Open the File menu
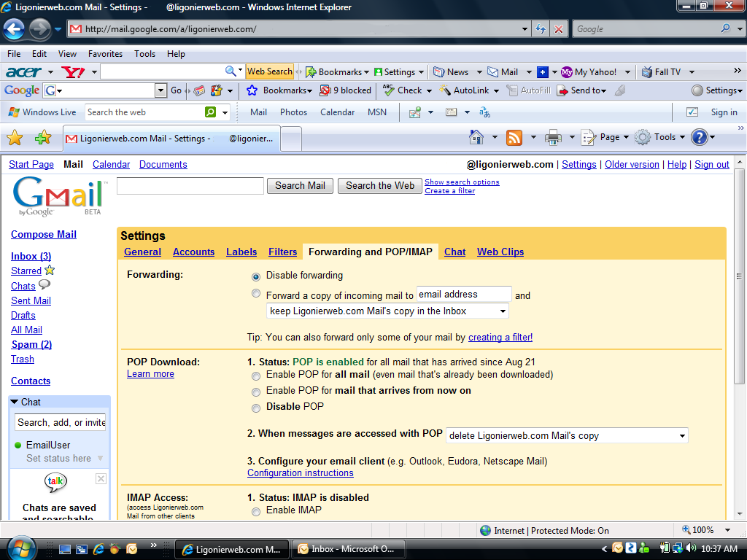747x560 pixels. pyautogui.click(x=14, y=54)
